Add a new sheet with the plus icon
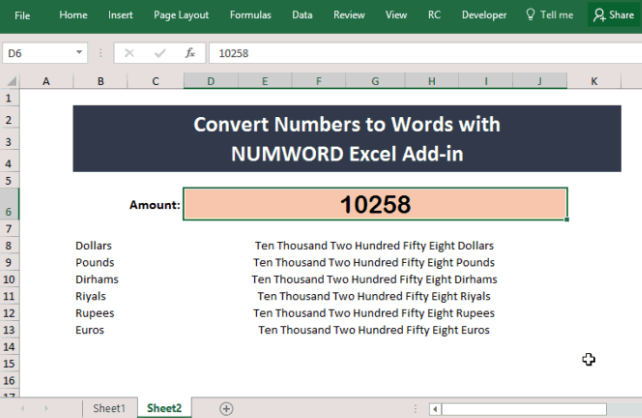This screenshot has height=418, width=642. point(226,409)
